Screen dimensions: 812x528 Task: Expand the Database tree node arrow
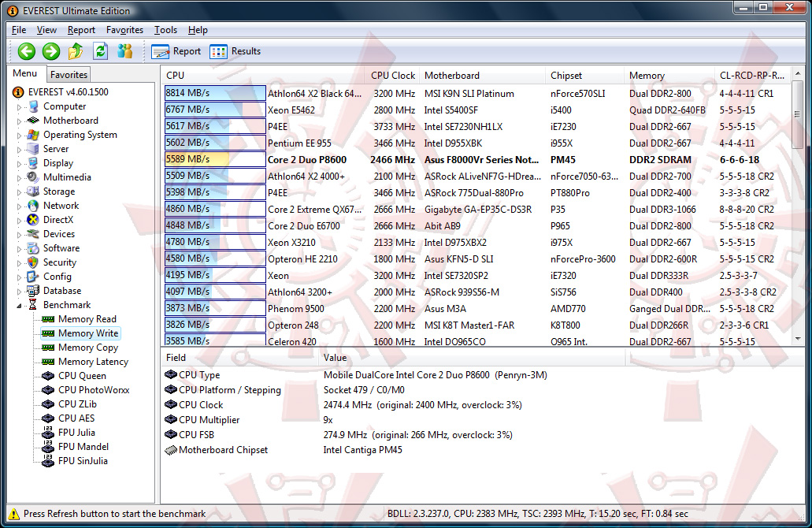19,292
